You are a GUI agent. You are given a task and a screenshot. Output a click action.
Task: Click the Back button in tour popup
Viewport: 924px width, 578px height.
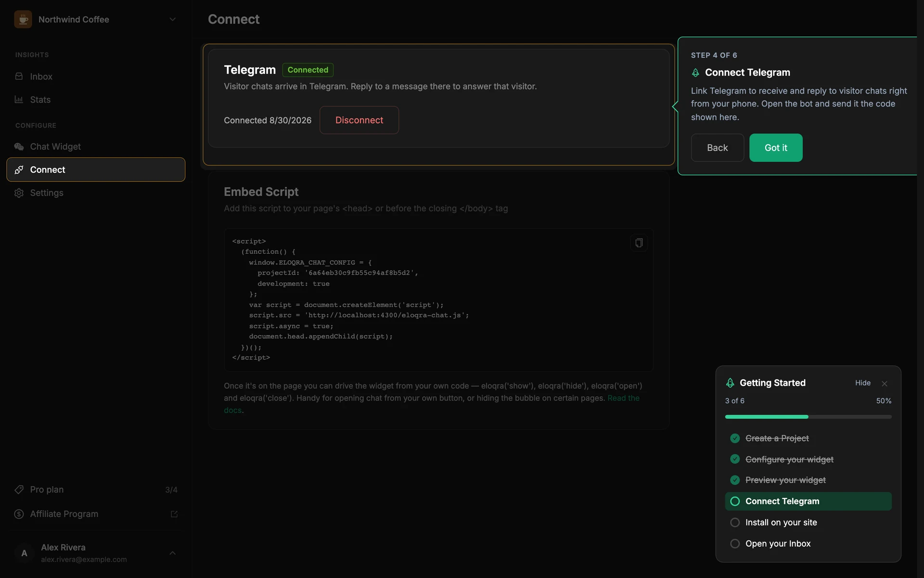click(x=717, y=148)
